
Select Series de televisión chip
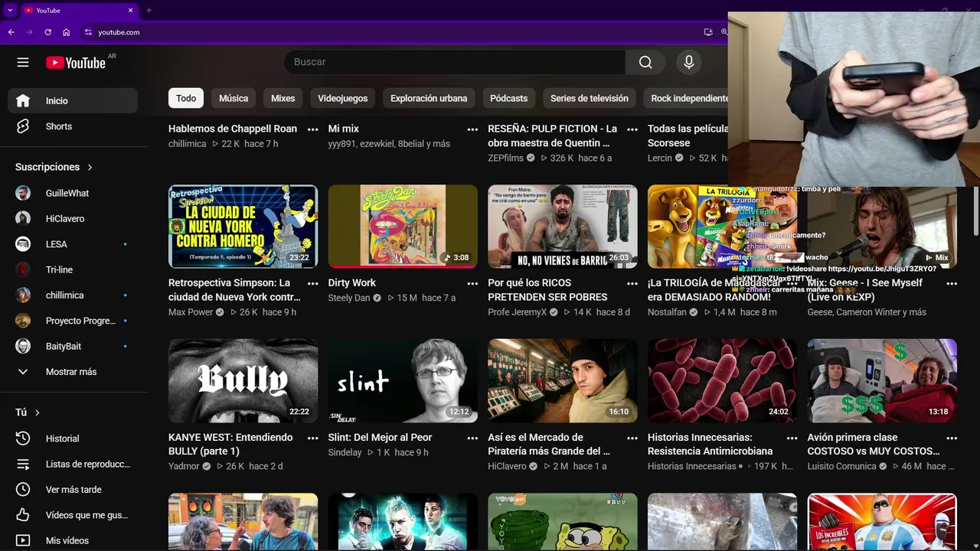590,98
